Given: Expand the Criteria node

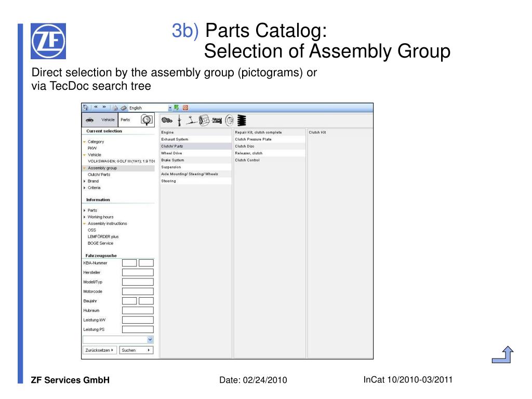Looking at the screenshot, I should coord(85,188).
